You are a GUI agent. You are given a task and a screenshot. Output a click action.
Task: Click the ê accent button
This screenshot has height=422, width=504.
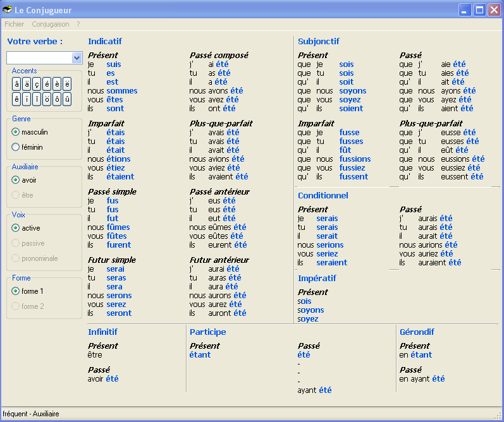16,99
